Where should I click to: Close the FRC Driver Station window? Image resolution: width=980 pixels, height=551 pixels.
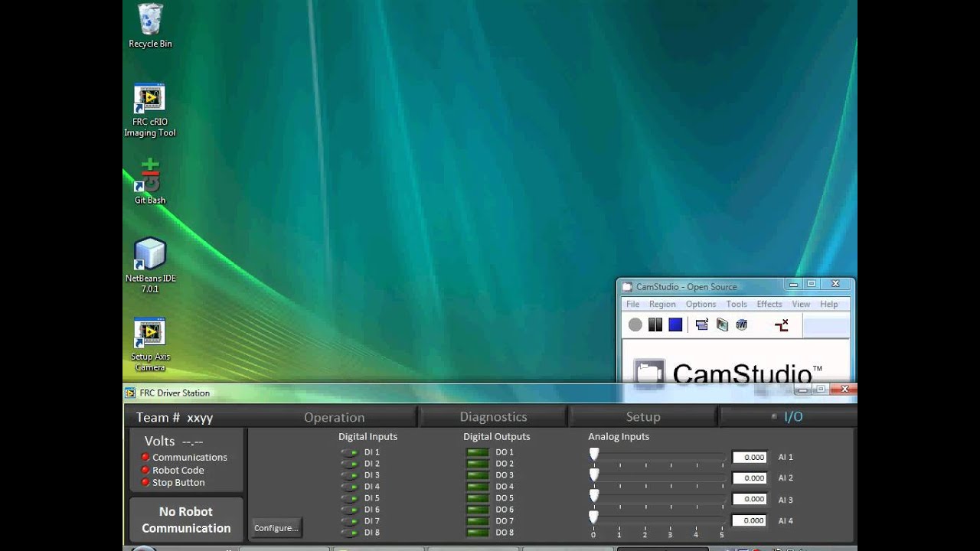[x=845, y=390]
